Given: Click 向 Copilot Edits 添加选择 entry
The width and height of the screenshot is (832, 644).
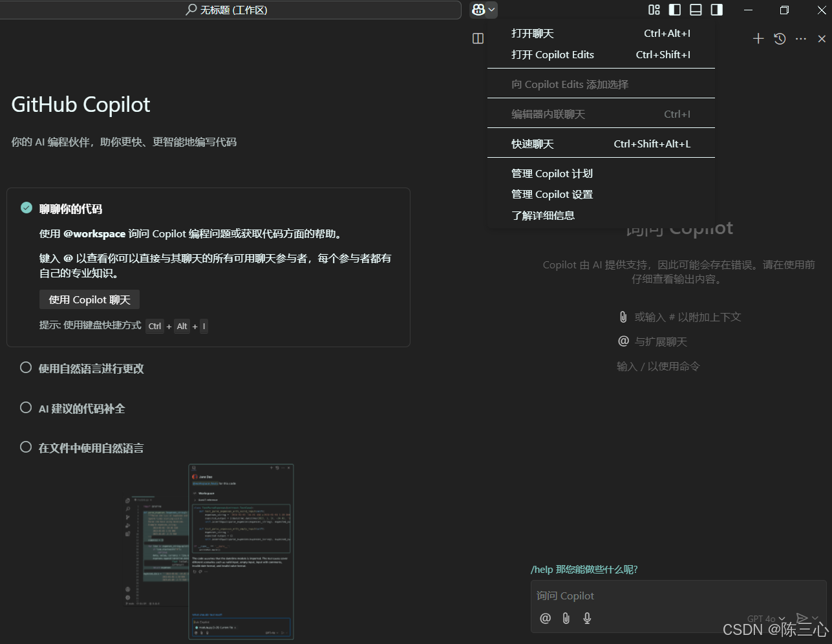Looking at the screenshot, I should tap(601, 85).
